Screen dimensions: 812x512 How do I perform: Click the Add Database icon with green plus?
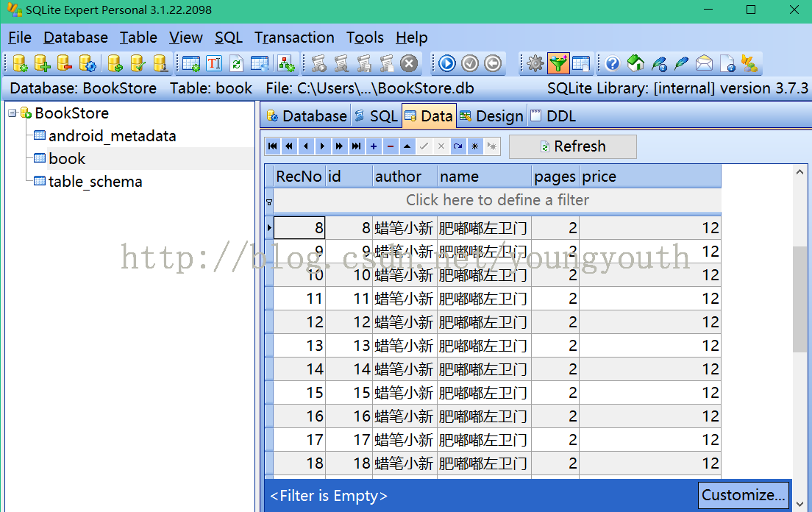[x=42, y=64]
